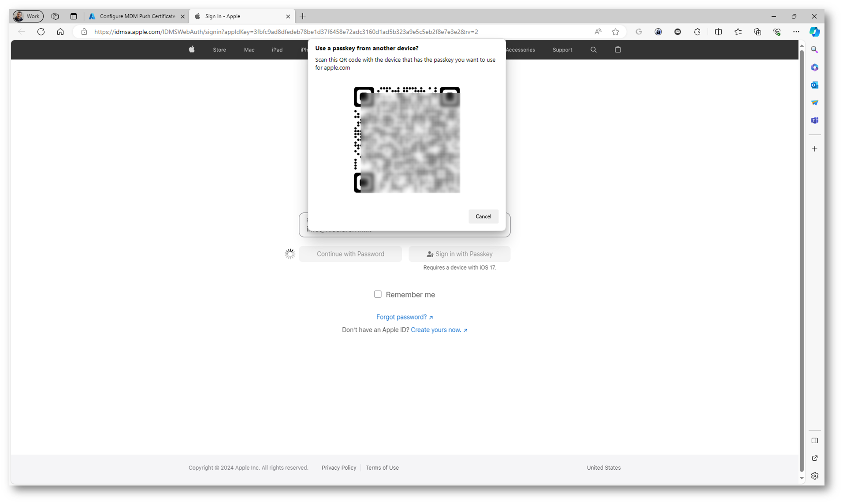Open the Outlook icon in the sidebar
The height and width of the screenshot is (504, 843).
pos(814,85)
